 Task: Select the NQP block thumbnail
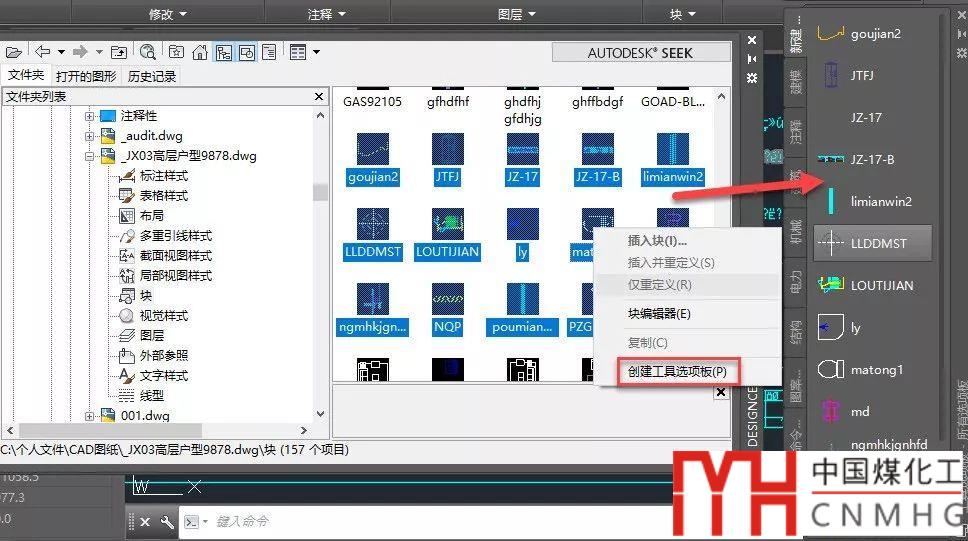448,299
